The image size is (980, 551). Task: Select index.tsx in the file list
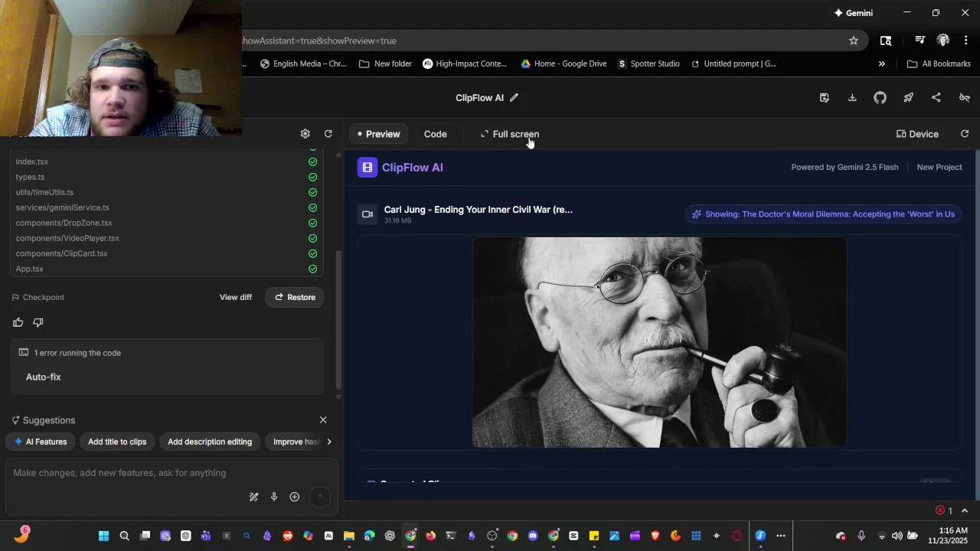tap(166, 161)
